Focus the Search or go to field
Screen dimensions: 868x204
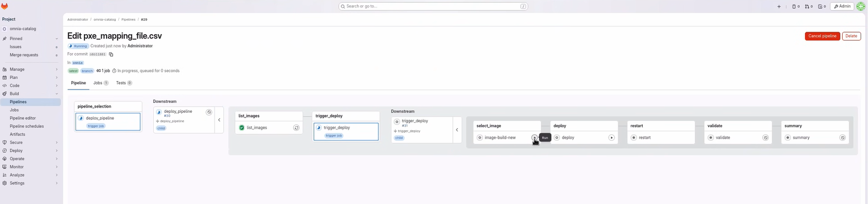click(433, 6)
